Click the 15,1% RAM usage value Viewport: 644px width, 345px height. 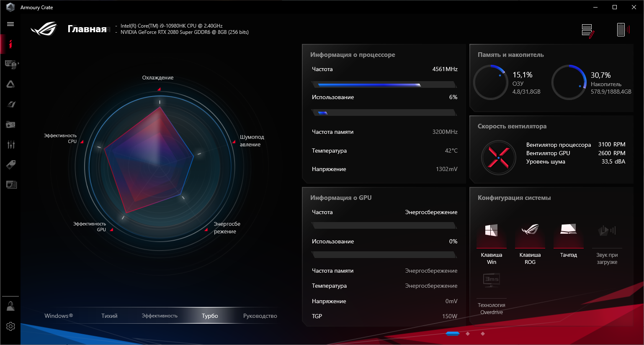tap(523, 75)
